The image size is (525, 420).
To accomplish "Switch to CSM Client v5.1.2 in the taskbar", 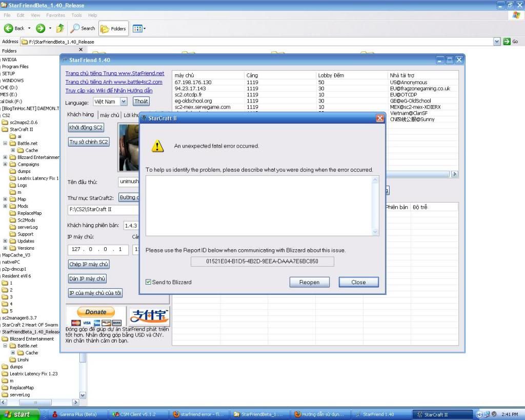I will pyautogui.click(x=137, y=414).
